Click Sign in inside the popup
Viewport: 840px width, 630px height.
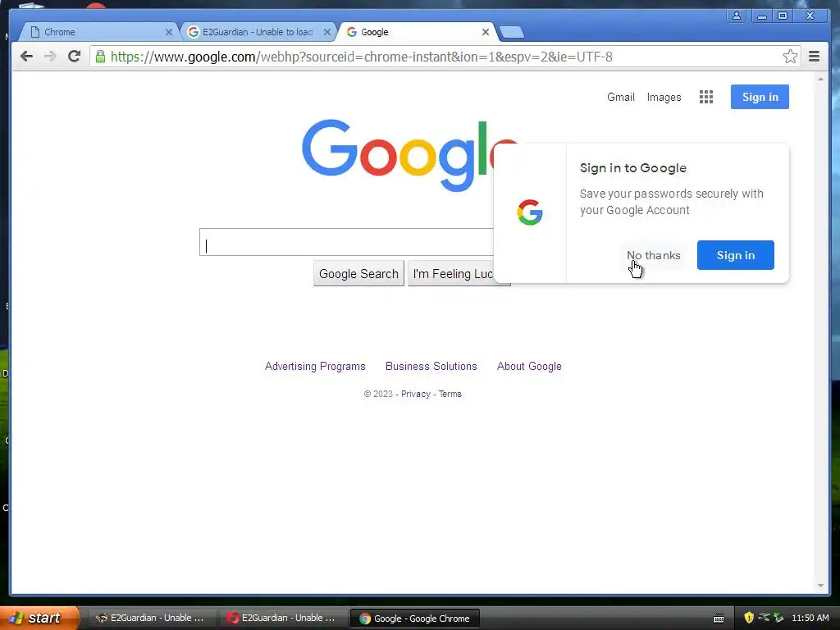tap(736, 255)
